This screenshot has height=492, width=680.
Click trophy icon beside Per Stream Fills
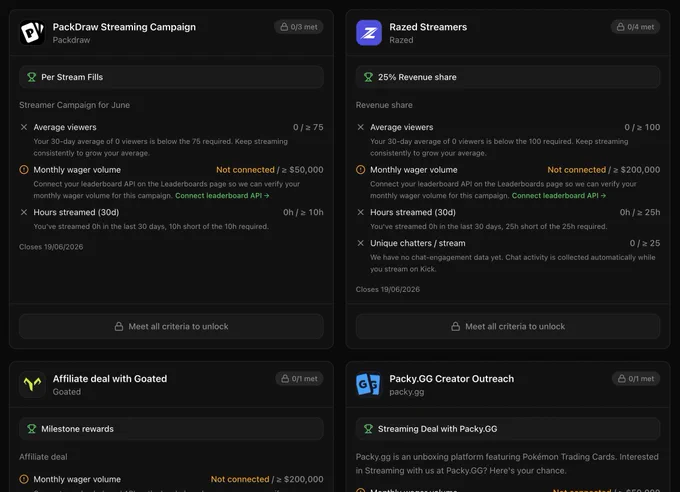(x=31, y=77)
